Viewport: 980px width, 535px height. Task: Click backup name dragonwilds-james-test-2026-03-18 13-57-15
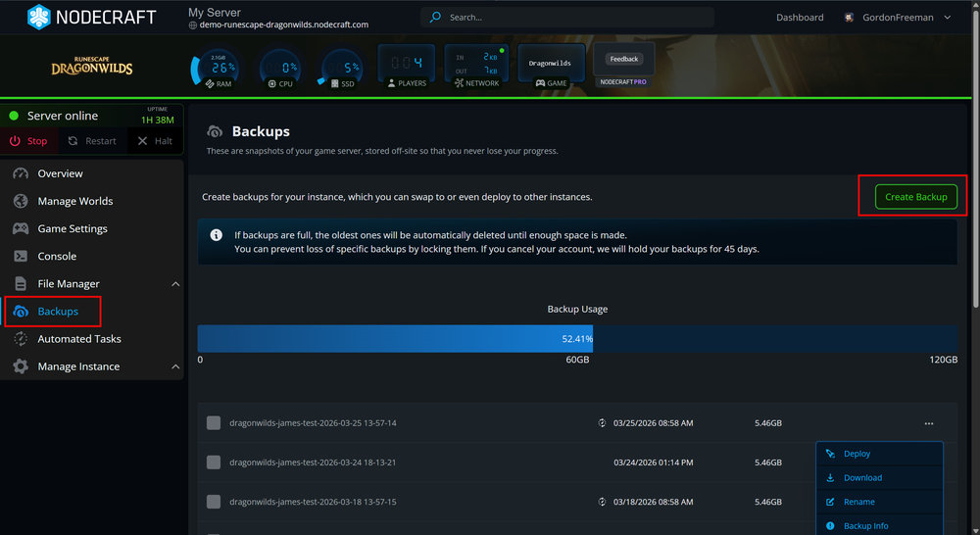313,502
